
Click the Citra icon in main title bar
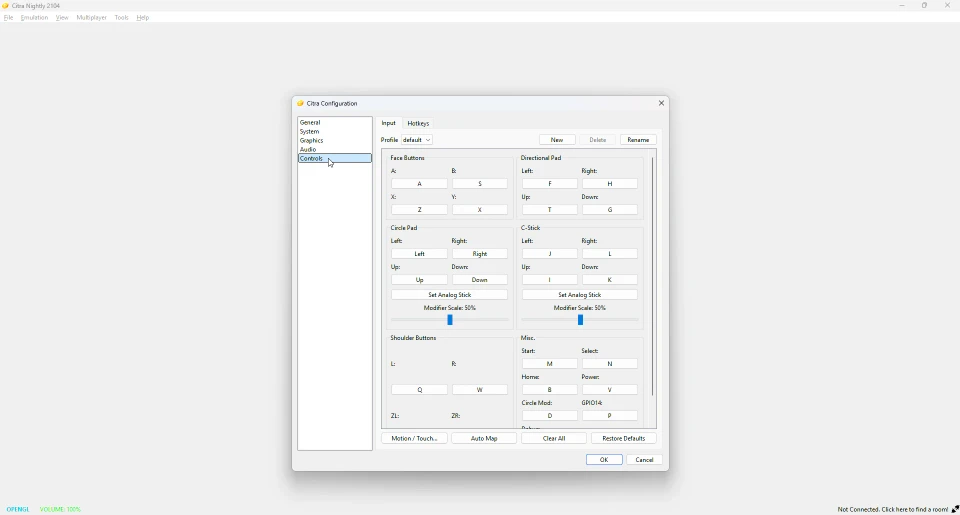[6, 6]
